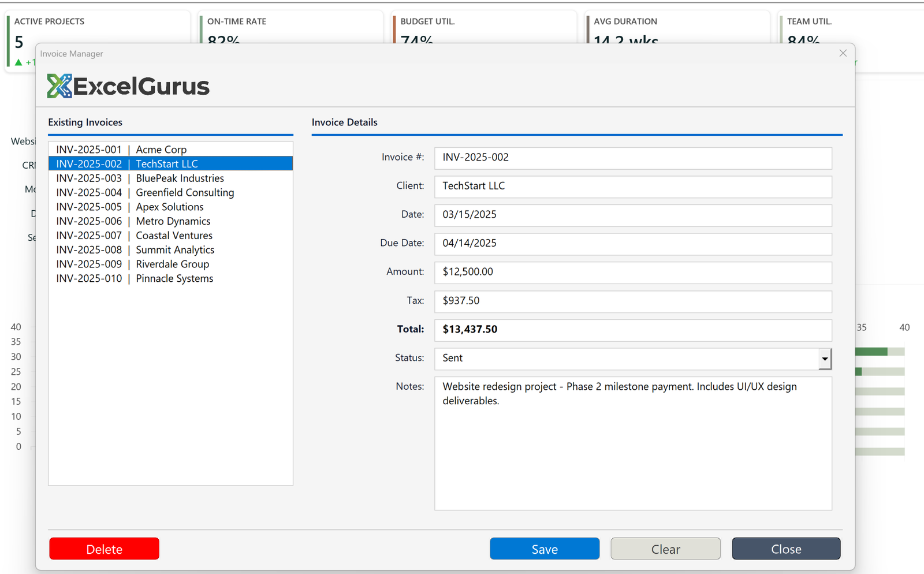This screenshot has height=574, width=924.
Task: Click the Amount field showing $12,500.00
Action: (x=632, y=273)
